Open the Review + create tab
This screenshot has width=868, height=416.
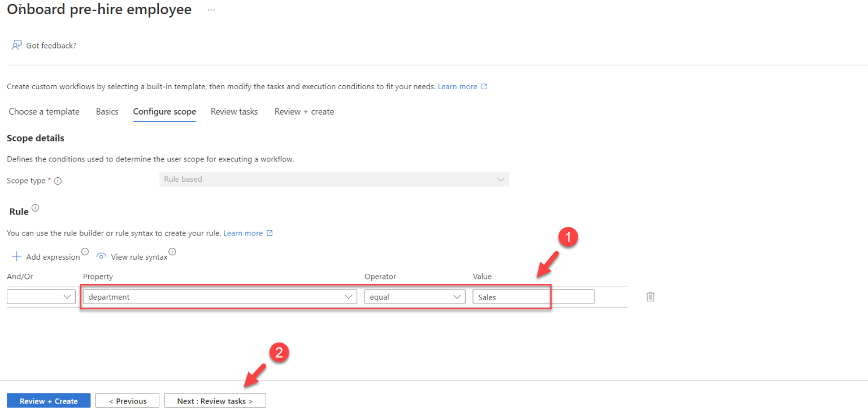click(304, 112)
